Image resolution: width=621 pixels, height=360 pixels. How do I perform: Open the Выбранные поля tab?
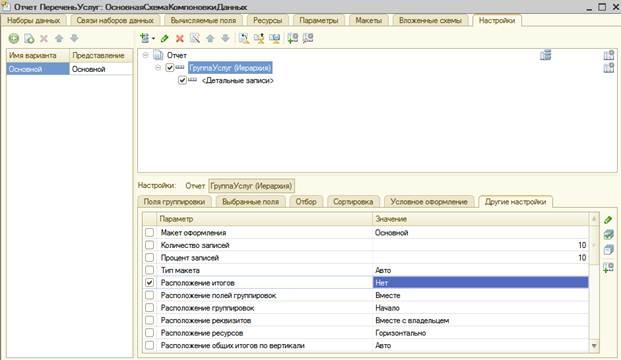[250, 202]
